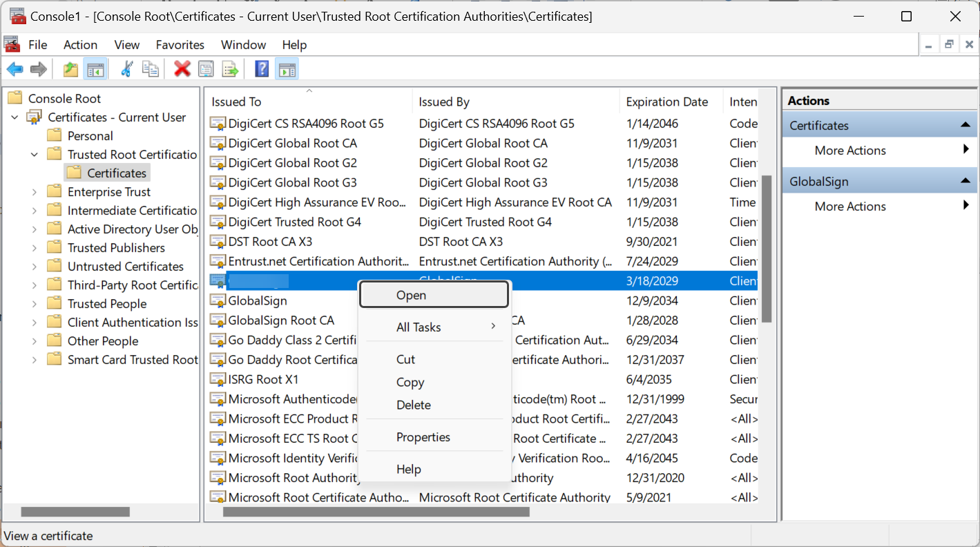Click certificate icon of DST Root CA X3

point(218,242)
